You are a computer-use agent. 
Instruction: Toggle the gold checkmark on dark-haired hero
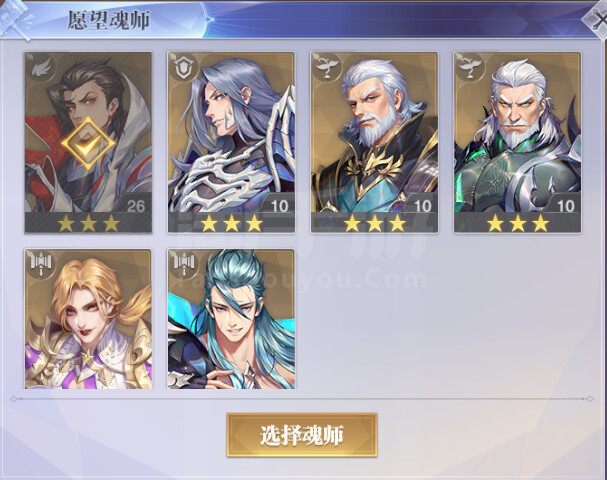coord(88,143)
